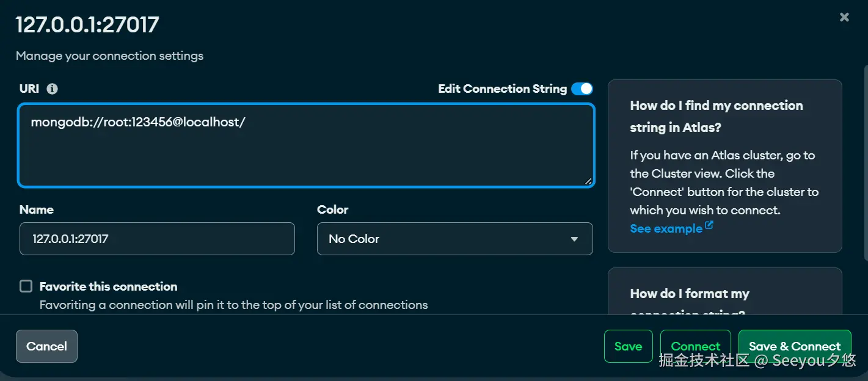Click the Edit Connection String label

tap(502, 89)
